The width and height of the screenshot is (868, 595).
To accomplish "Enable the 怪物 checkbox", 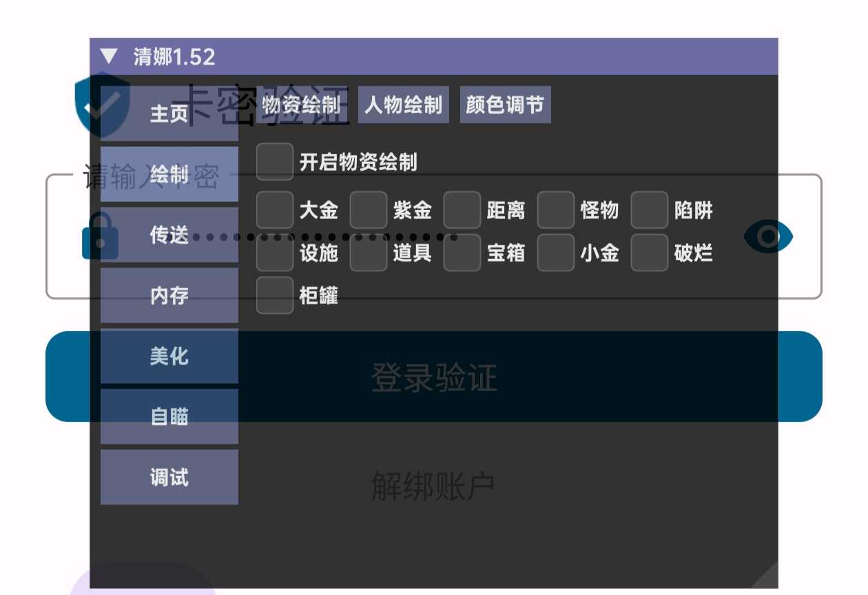I will click(x=555, y=210).
